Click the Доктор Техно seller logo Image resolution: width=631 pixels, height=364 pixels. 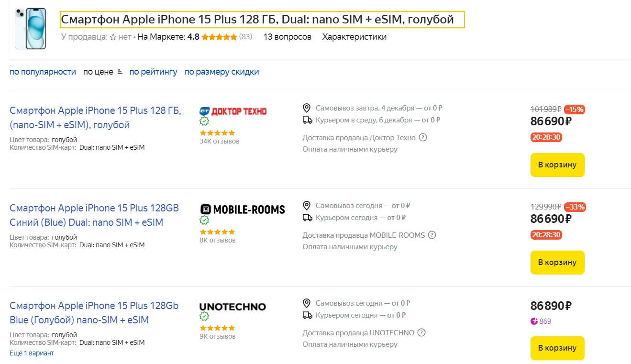(233, 111)
